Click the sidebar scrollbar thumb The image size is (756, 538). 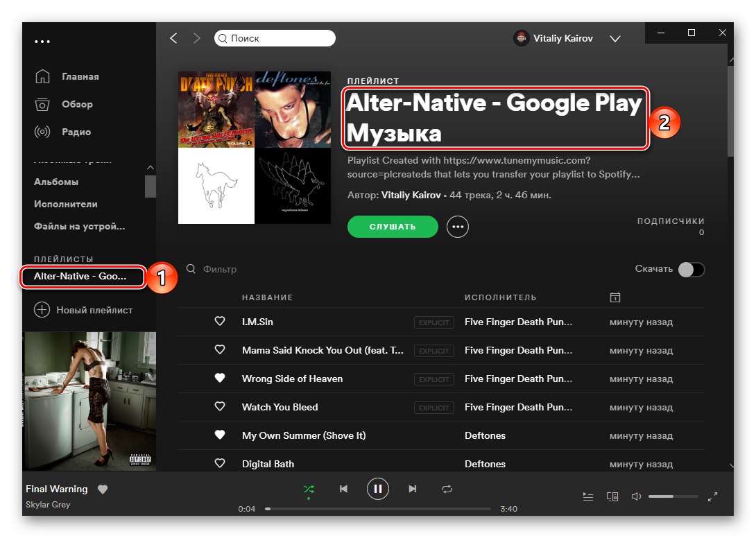click(151, 186)
